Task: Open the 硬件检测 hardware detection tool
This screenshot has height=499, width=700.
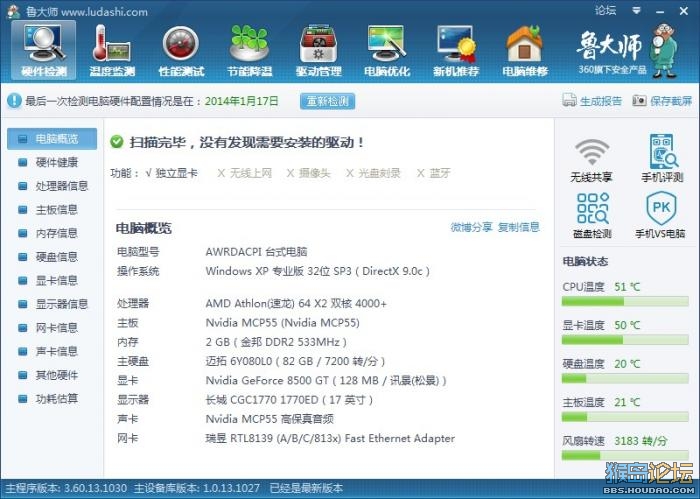Action: click(43, 50)
